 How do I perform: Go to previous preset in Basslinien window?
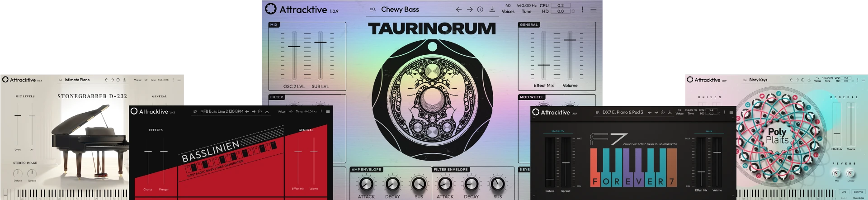pos(247,111)
